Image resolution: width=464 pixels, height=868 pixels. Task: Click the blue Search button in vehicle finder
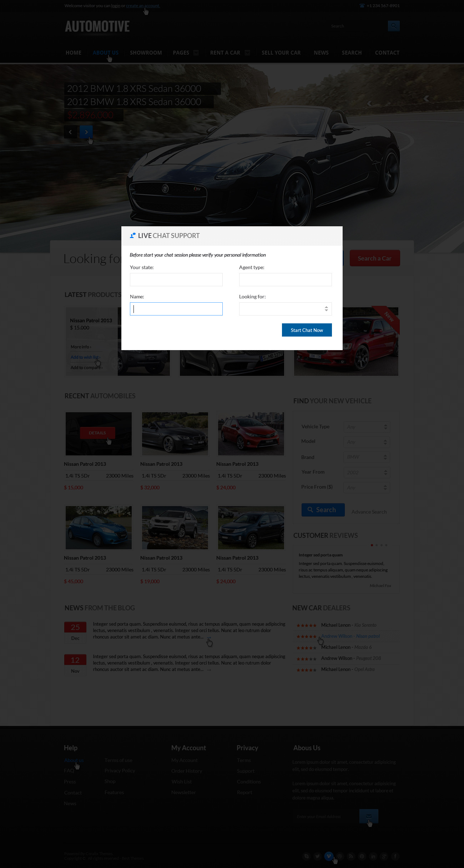click(x=323, y=510)
